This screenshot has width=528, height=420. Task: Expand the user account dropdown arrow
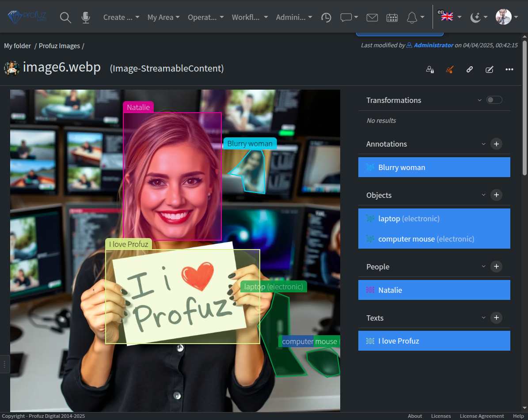(516, 17)
